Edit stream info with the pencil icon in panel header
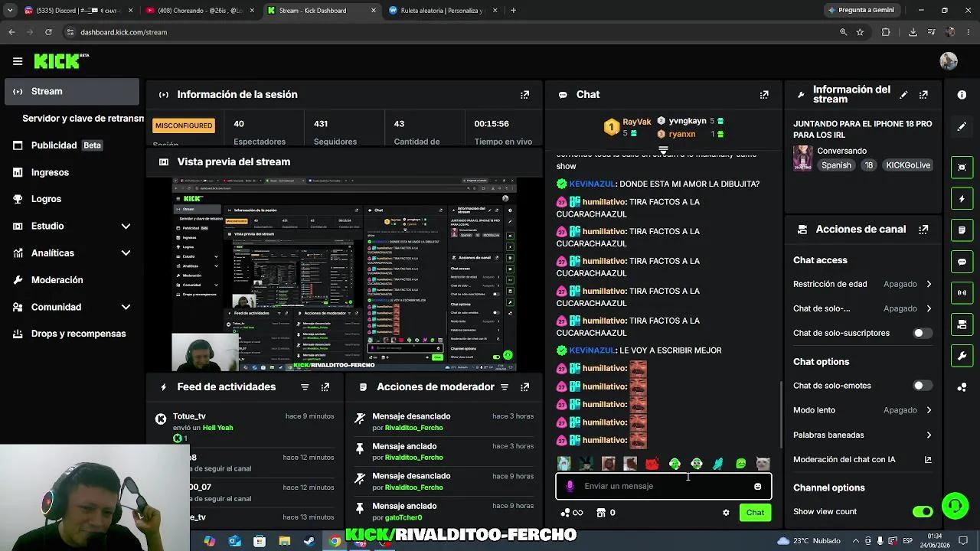 [x=903, y=95]
